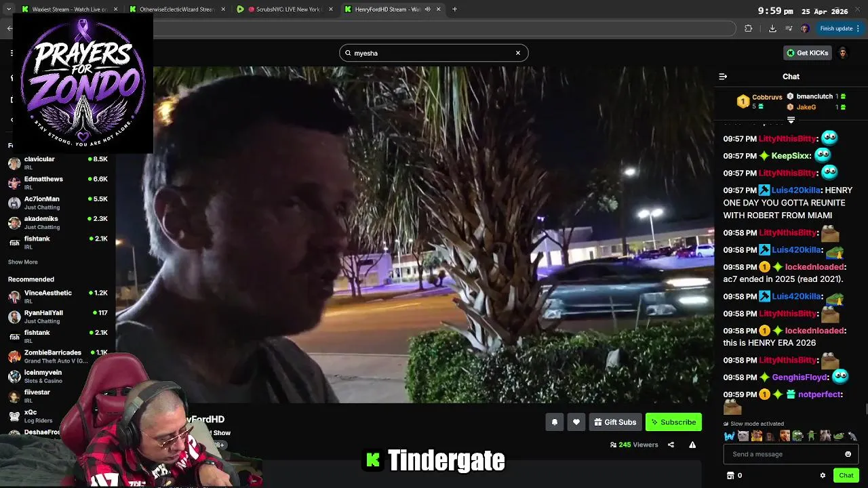Open a new browser tab with the plus
This screenshot has width=868, height=488.
[454, 9]
